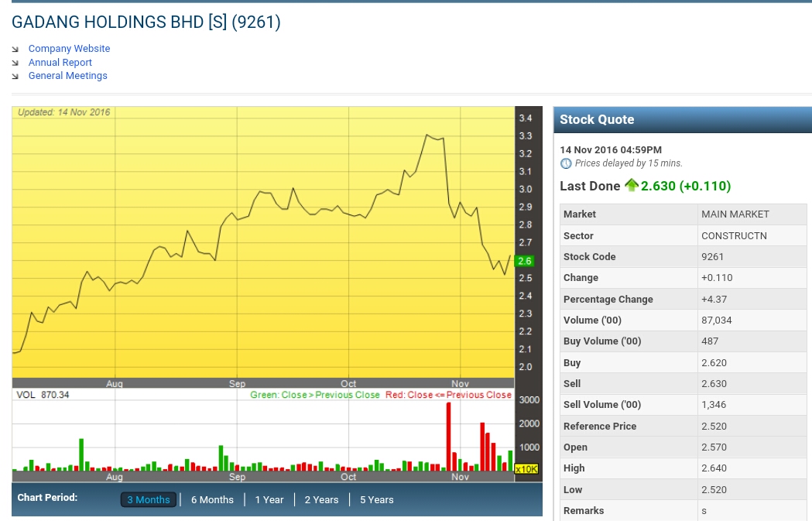Screen dimensions: 812x521
Task: Click the GADANG HOLDINGS BHD heading
Action: (x=146, y=22)
